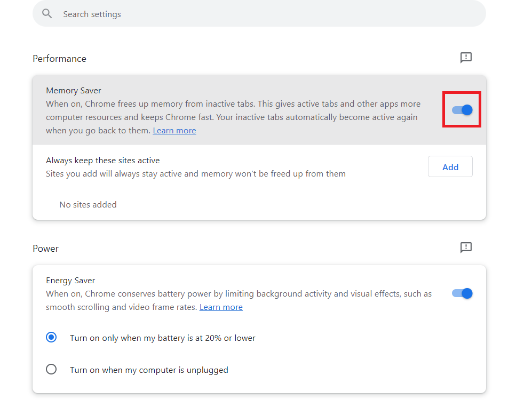The height and width of the screenshot is (415, 532).
Task: Send feedback using the Performance section icon
Action: pos(466,58)
